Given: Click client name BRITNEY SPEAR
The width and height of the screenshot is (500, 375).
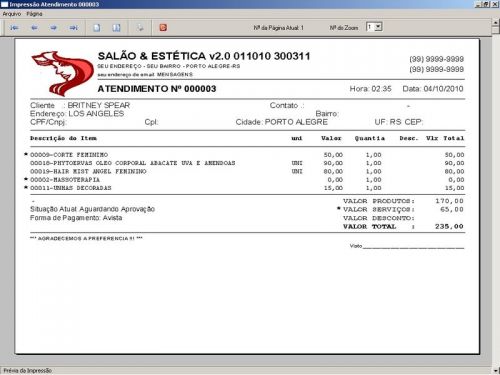Looking at the screenshot, I should (x=99, y=105).
